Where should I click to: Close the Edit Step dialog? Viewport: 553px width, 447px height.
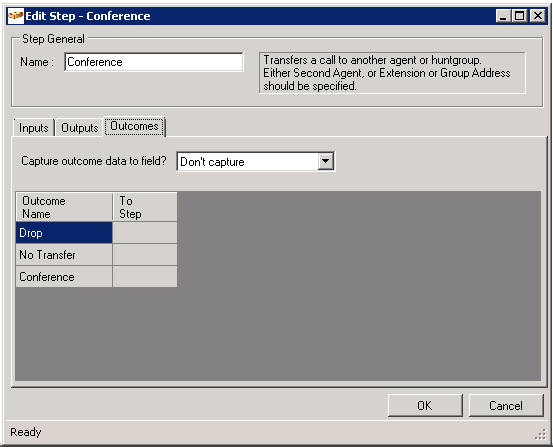(x=538, y=16)
